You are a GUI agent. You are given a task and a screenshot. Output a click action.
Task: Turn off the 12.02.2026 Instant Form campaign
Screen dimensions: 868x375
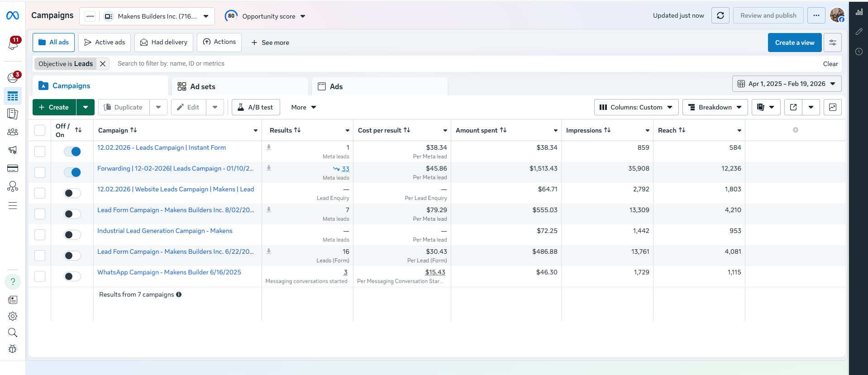(x=72, y=152)
